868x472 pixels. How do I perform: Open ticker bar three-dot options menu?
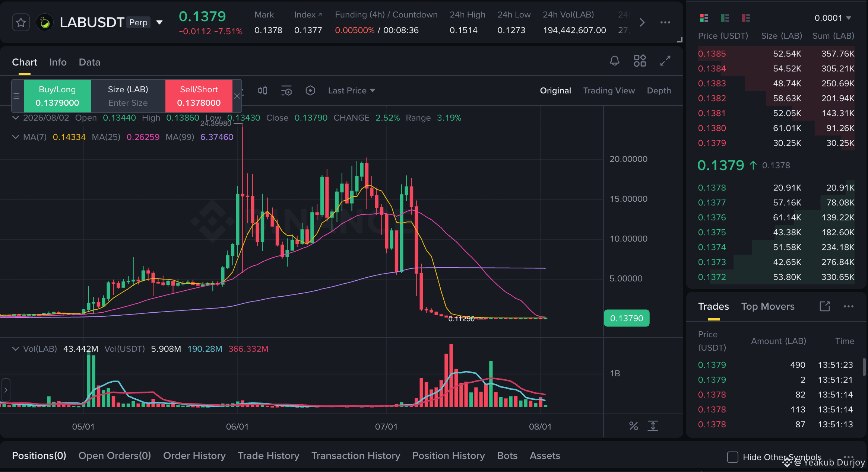(665, 23)
